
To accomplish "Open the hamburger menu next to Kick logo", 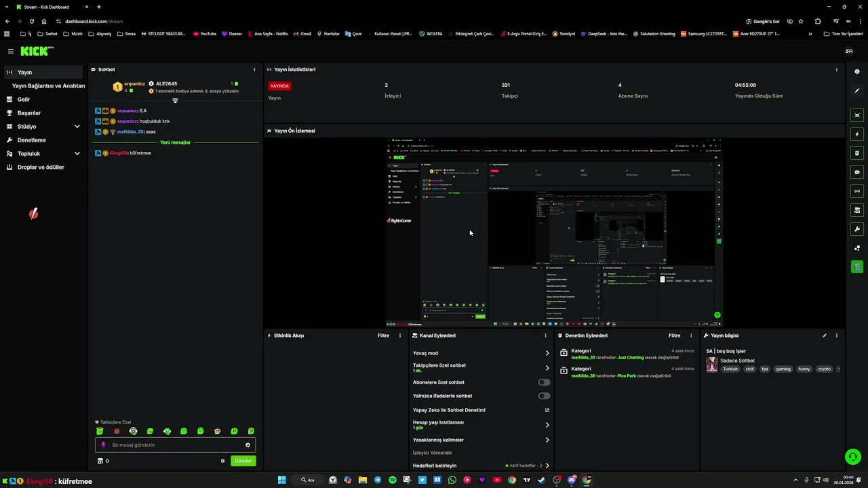I will [x=10, y=51].
